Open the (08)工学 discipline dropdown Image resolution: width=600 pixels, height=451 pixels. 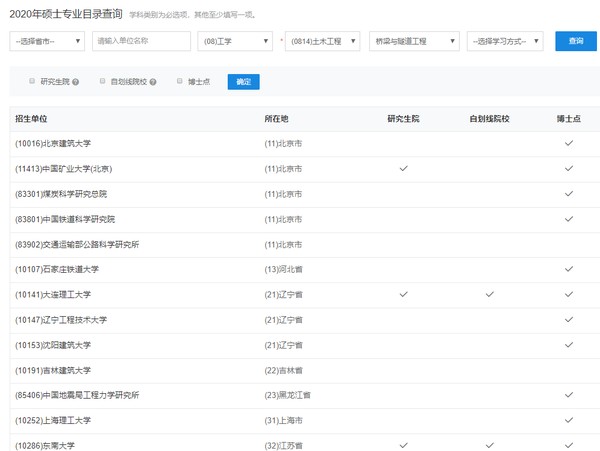[235, 41]
